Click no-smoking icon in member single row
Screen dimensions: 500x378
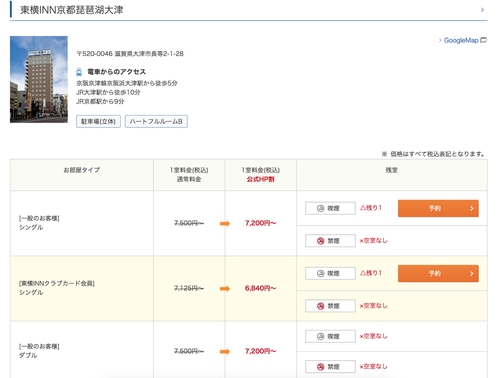320,306
